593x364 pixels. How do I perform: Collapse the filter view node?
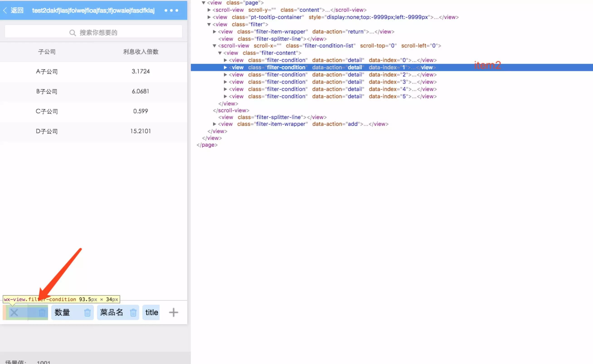tap(209, 24)
